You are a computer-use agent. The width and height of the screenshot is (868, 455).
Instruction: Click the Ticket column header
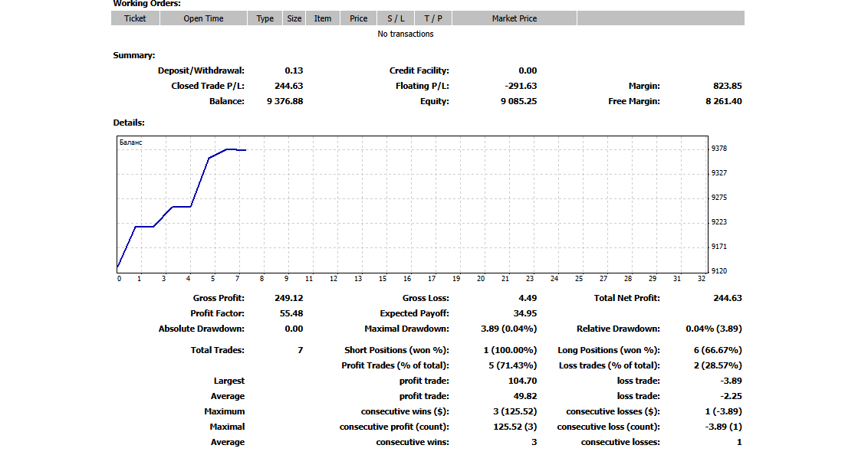point(135,18)
